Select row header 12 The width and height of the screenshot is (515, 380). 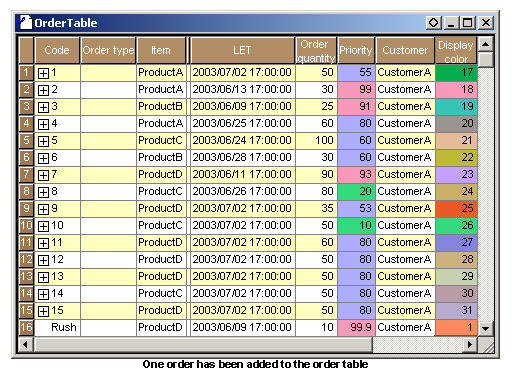coord(26,259)
